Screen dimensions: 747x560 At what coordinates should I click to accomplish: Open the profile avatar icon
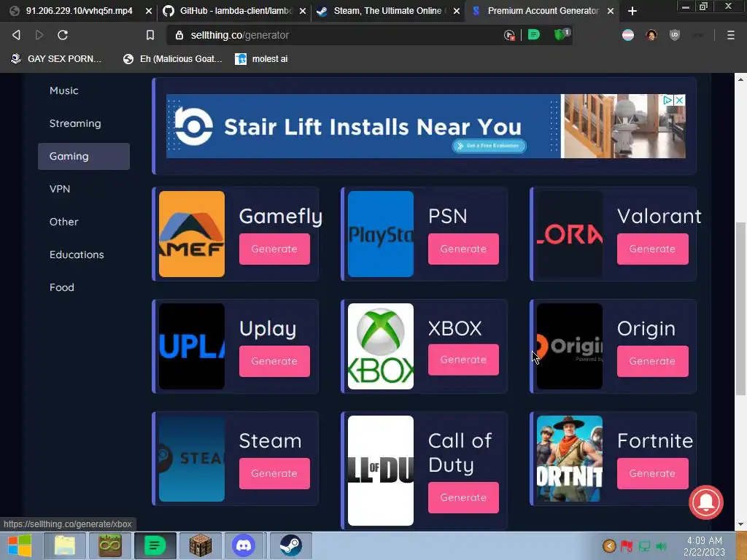click(651, 35)
